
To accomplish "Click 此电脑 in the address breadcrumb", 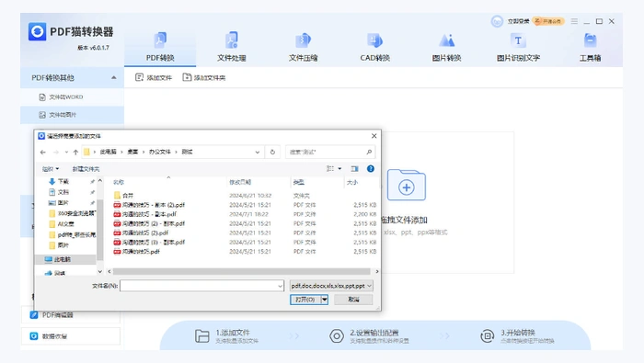I will click(108, 152).
